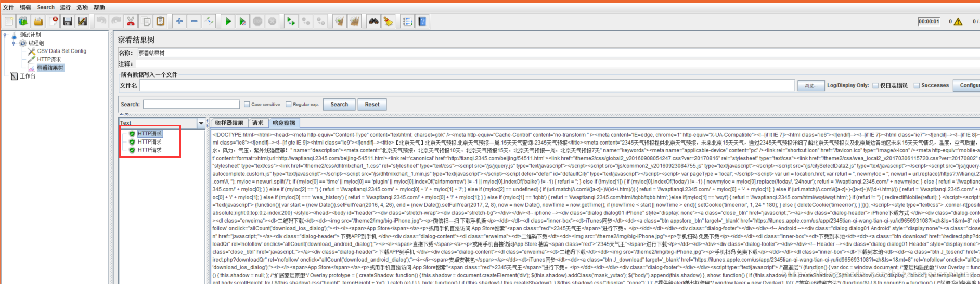Select 测试计划 in the test plan tree
The height and width of the screenshot is (284, 980).
[30, 35]
